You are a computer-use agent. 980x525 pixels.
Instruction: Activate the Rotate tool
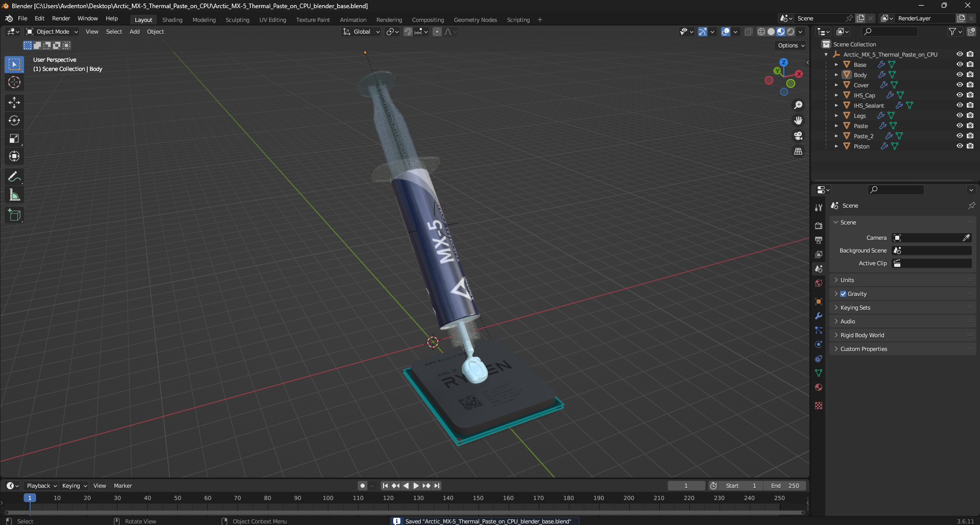pyautogui.click(x=14, y=120)
